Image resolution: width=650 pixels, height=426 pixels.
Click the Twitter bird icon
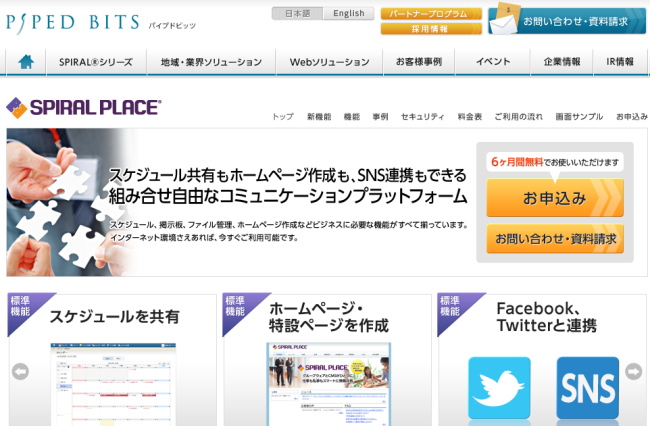499,388
